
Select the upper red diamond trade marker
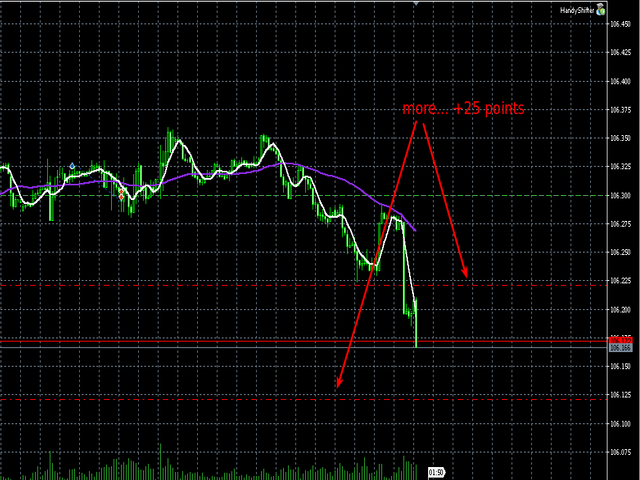[121, 191]
